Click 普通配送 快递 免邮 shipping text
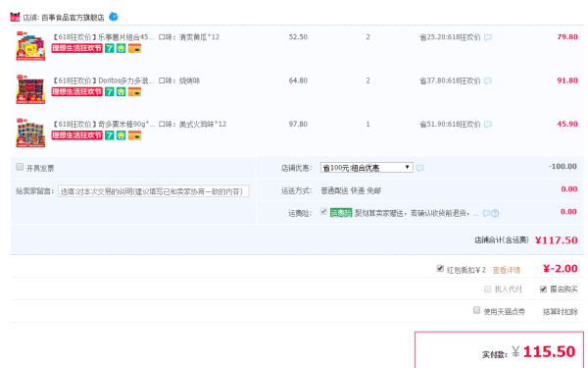 (x=351, y=190)
